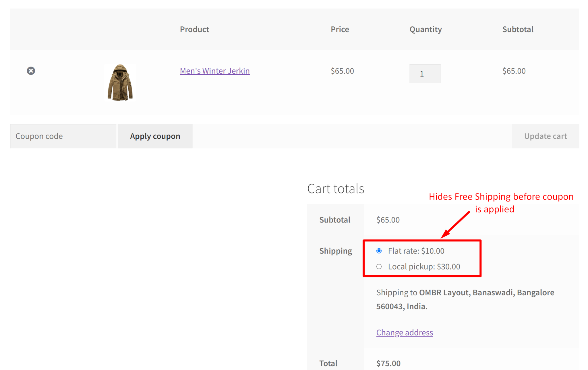Click the Local pickup label text
The height and width of the screenshot is (370, 588).
tap(424, 267)
